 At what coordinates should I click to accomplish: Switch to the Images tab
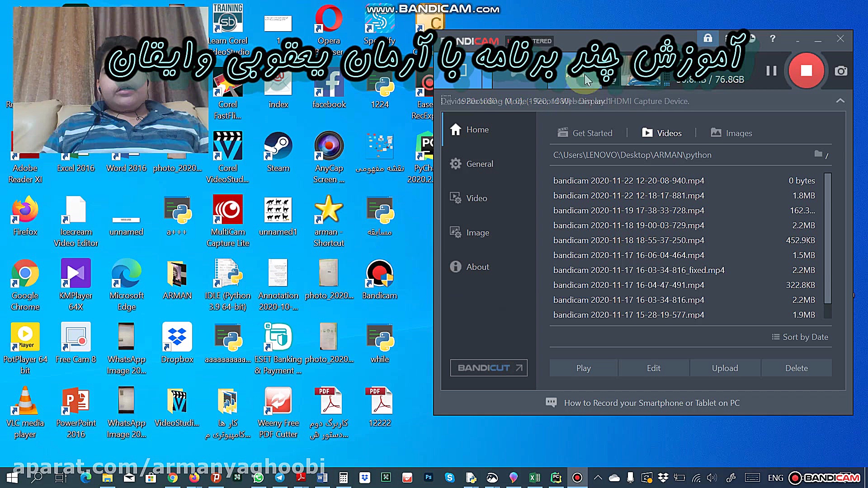[x=731, y=133]
